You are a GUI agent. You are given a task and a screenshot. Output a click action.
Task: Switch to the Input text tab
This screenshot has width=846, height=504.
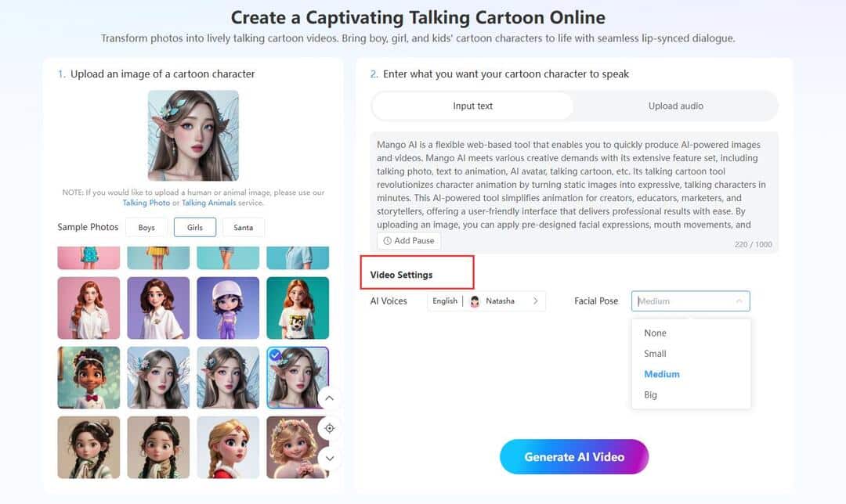point(472,106)
